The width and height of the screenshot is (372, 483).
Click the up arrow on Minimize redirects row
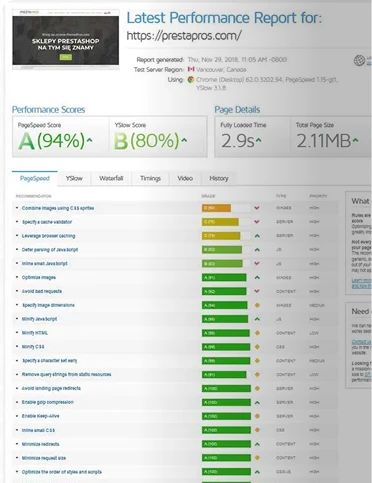click(x=257, y=444)
